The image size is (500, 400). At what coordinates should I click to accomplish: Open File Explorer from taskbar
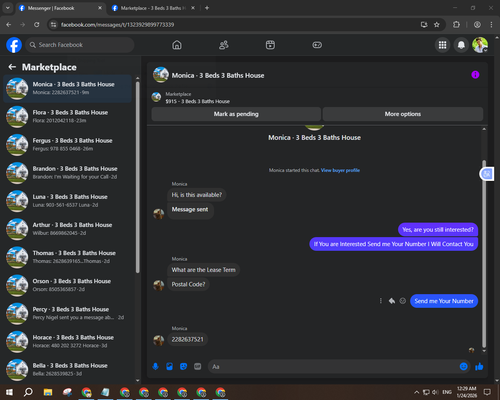coord(48,392)
